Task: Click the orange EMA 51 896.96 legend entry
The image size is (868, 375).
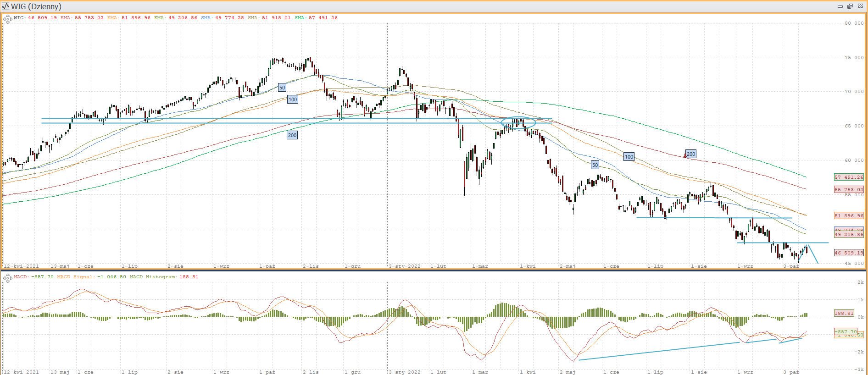Action: pos(128,18)
